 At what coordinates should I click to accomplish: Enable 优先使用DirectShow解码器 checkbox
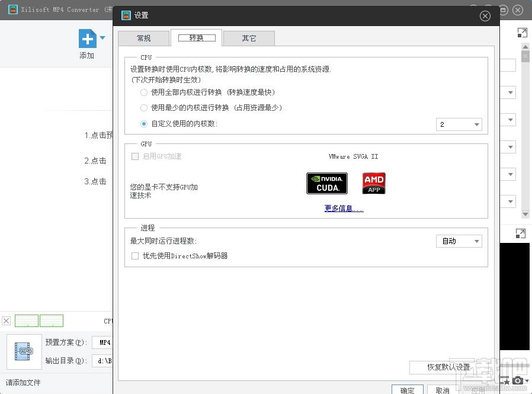[x=135, y=256]
